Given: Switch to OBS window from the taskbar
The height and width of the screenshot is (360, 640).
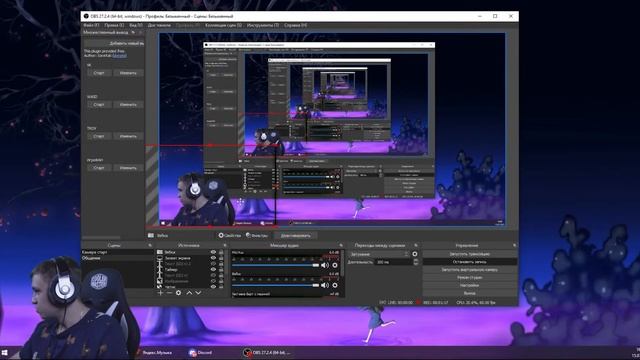Looking at the screenshot, I should [x=267, y=352].
